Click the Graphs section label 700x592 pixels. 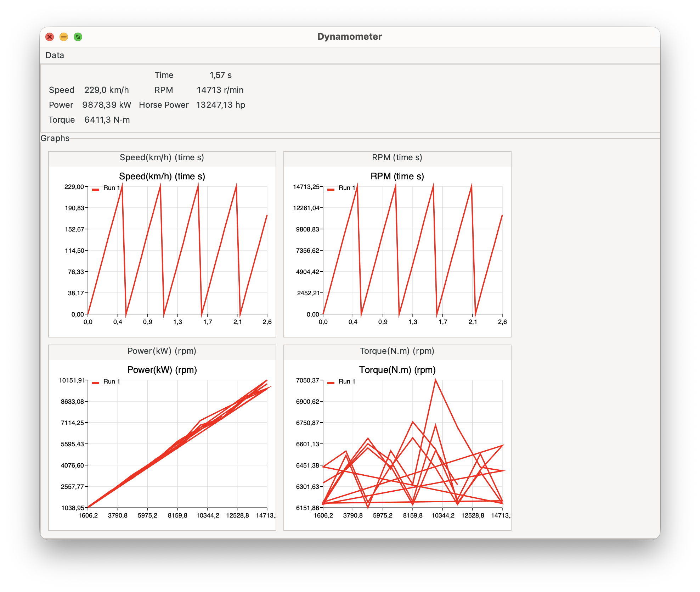pyautogui.click(x=55, y=138)
